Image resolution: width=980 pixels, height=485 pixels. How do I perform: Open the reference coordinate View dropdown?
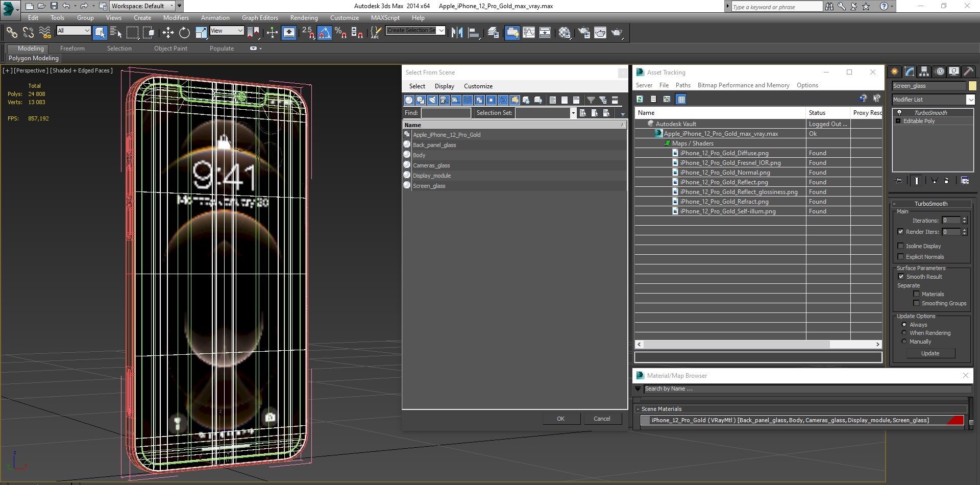(x=226, y=31)
